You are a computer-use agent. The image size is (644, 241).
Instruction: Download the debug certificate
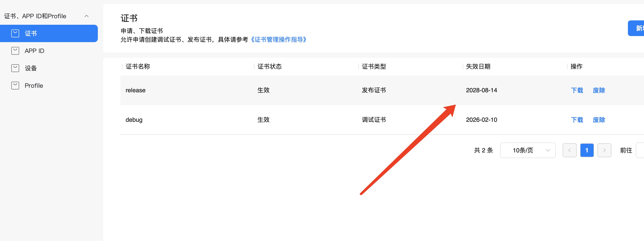point(577,120)
